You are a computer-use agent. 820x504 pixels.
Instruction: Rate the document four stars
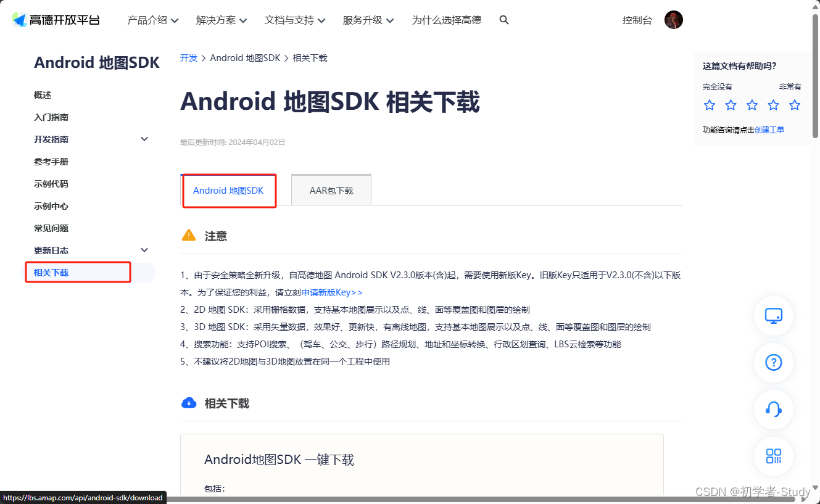pos(774,105)
